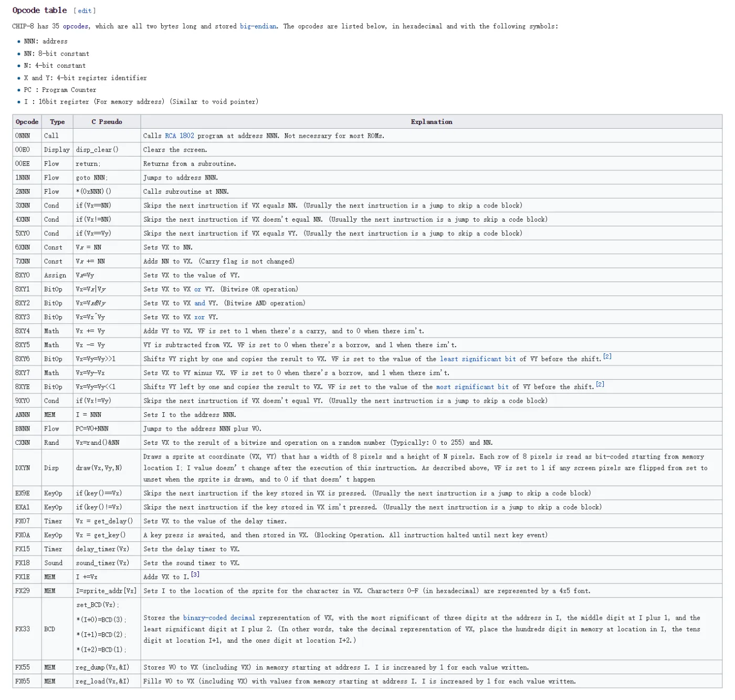Viewport: 735px width, 700px height.
Task: Select the 8XY0 opcode cell
Action: 27,275
